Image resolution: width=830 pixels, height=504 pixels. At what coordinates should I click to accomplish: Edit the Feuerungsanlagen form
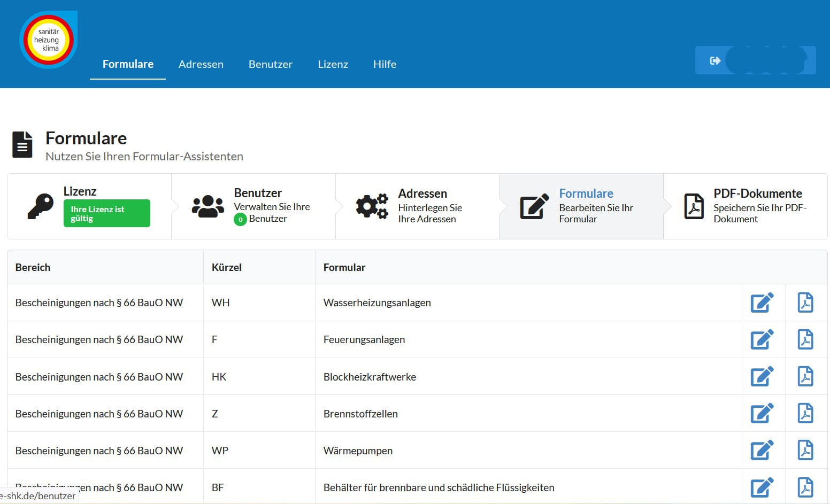click(x=762, y=339)
